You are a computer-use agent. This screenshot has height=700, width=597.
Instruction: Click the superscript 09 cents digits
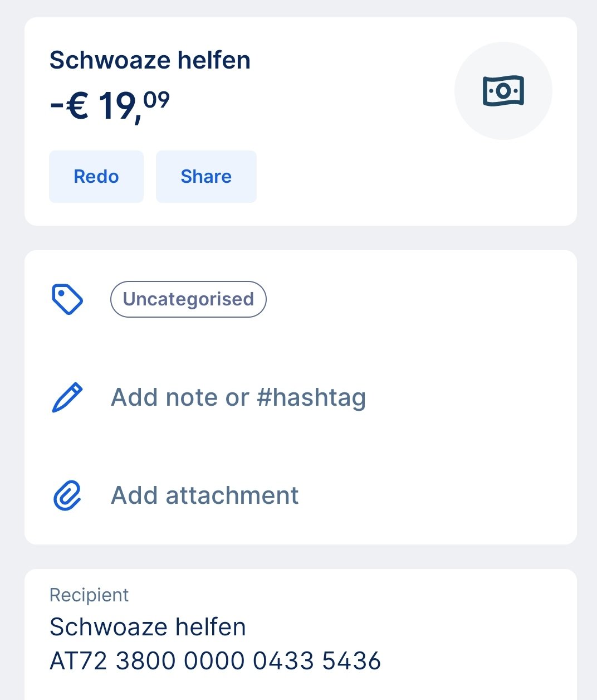pyautogui.click(x=156, y=100)
